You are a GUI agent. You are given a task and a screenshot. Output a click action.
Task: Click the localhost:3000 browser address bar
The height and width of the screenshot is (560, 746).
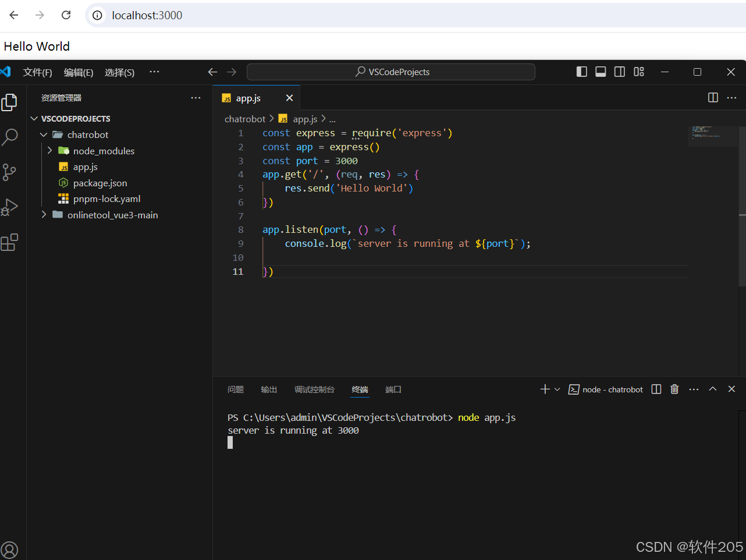416,15
